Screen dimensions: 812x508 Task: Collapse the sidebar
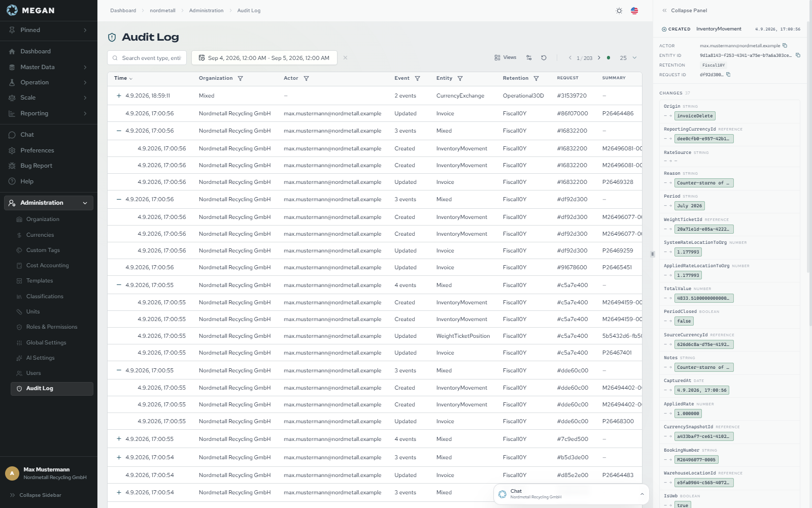pos(36,495)
